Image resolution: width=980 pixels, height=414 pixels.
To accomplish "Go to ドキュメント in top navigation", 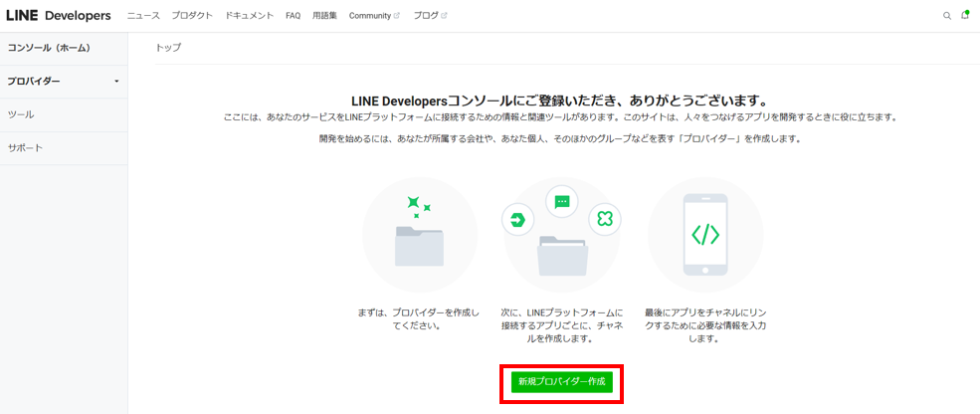I will pos(249,16).
